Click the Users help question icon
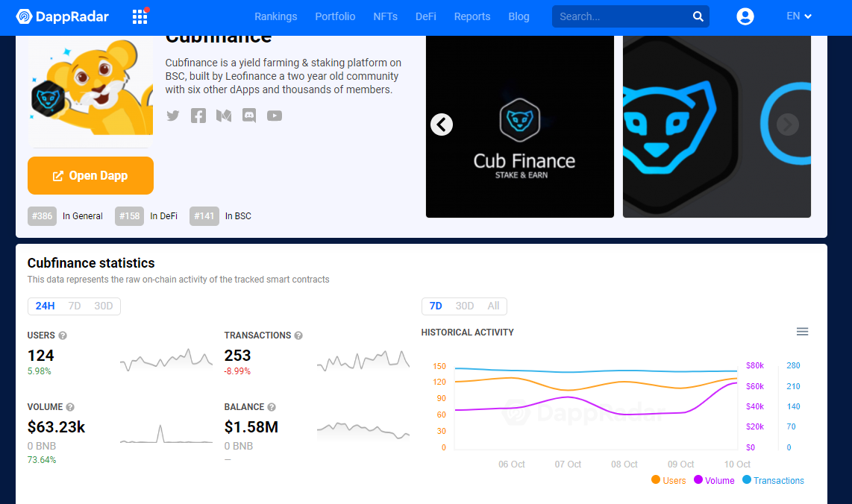This screenshot has width=852, height=504. (x=63, y=336)
